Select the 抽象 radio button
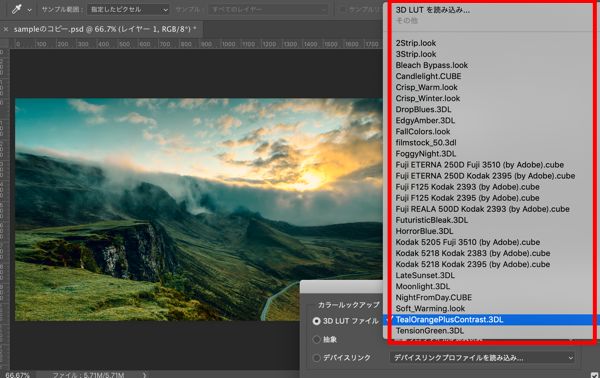Viewport: 600px width, 378px height. [316, 339]
